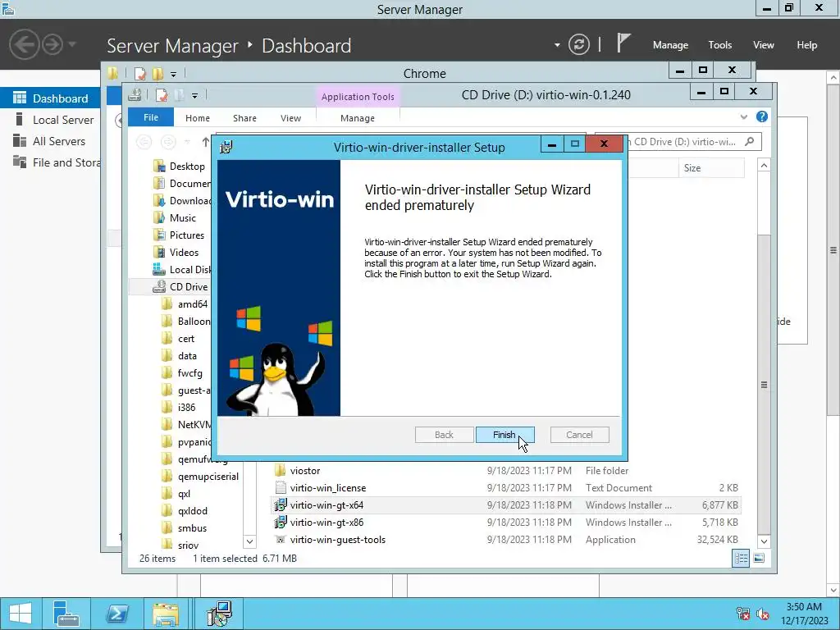This screenshot has height=630, width=840.
Task: Click the explorer Up arrow button
Action: 206,142
